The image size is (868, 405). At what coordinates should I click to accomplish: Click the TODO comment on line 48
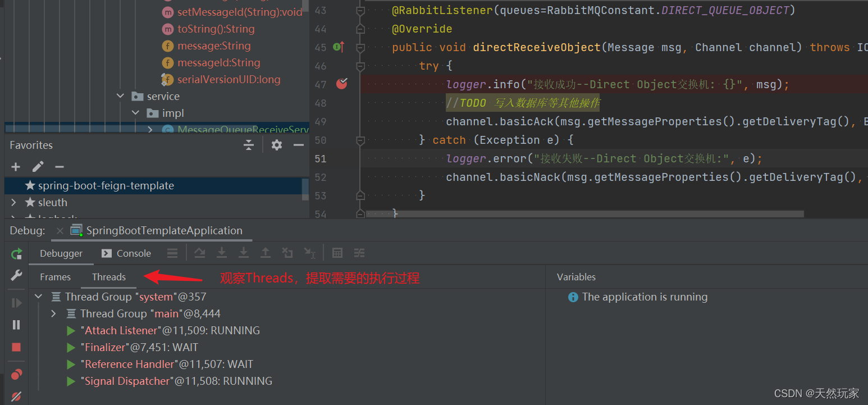(x=523, y=103)
